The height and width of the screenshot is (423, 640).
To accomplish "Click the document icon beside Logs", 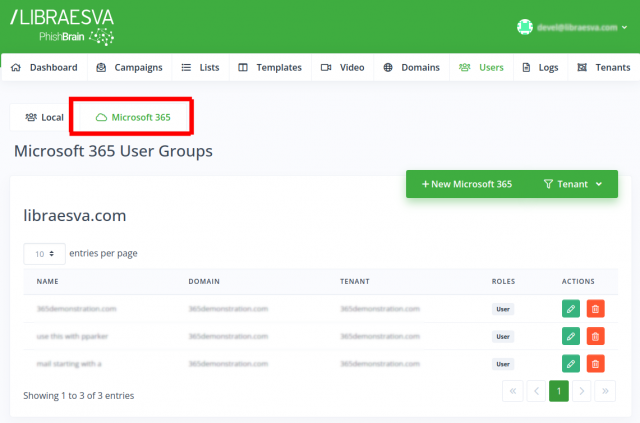I will click(527, 67).
